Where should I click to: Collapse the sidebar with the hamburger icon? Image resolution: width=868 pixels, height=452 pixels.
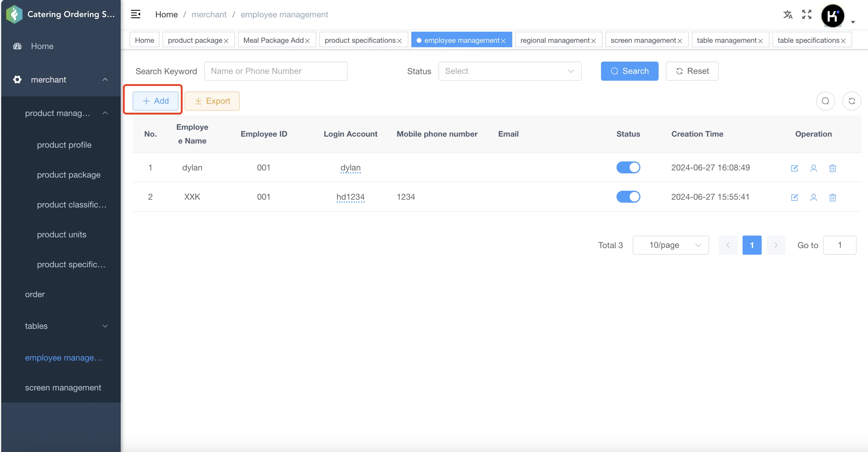tap(135, 14)
